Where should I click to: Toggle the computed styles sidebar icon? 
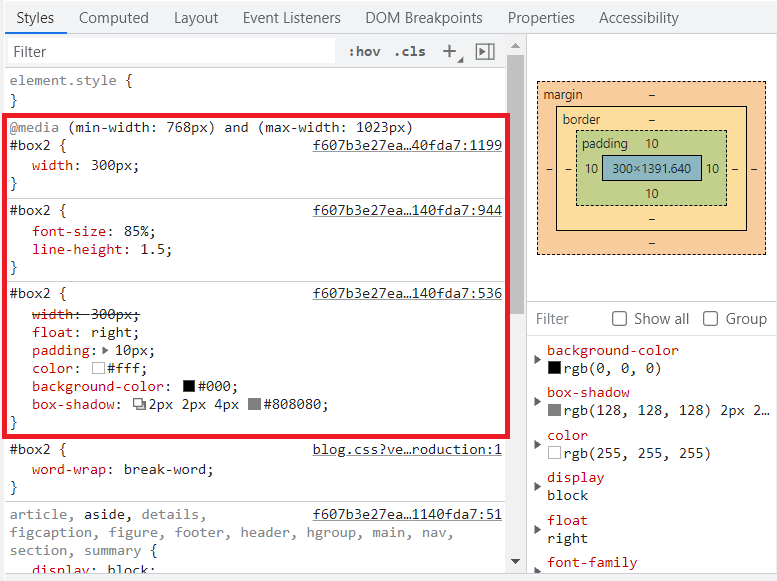pyautogui.click(x=485, y=51)
